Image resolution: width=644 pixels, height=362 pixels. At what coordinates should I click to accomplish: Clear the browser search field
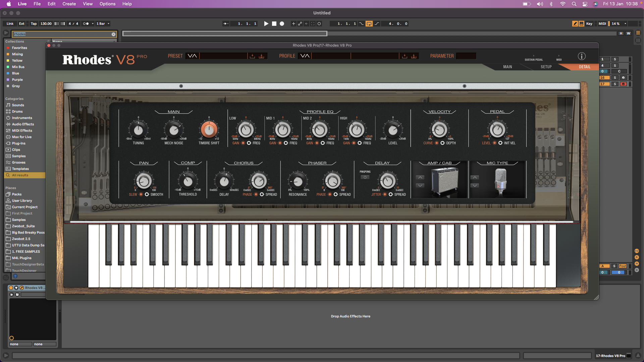coord(113,34)
